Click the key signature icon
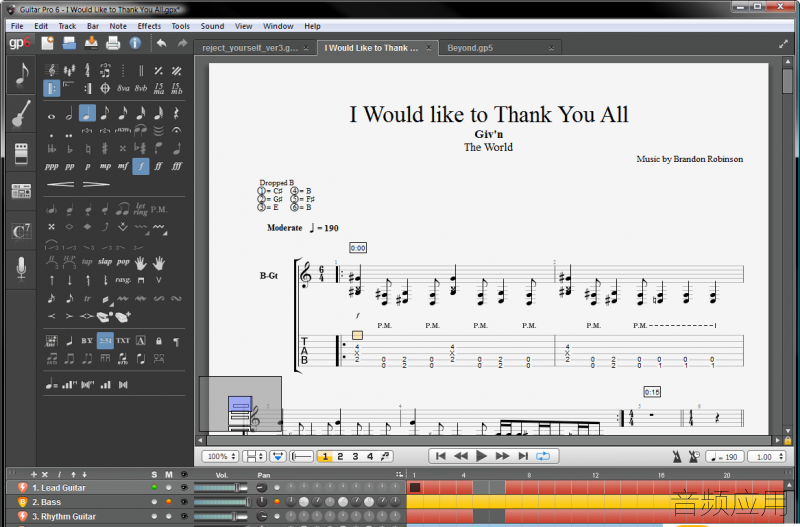 69,70
